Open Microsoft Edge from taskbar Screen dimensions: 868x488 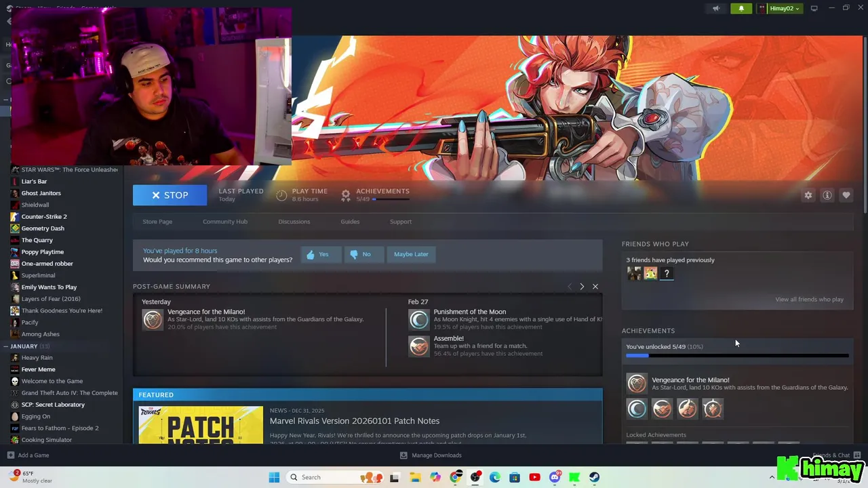pos(495,477)
